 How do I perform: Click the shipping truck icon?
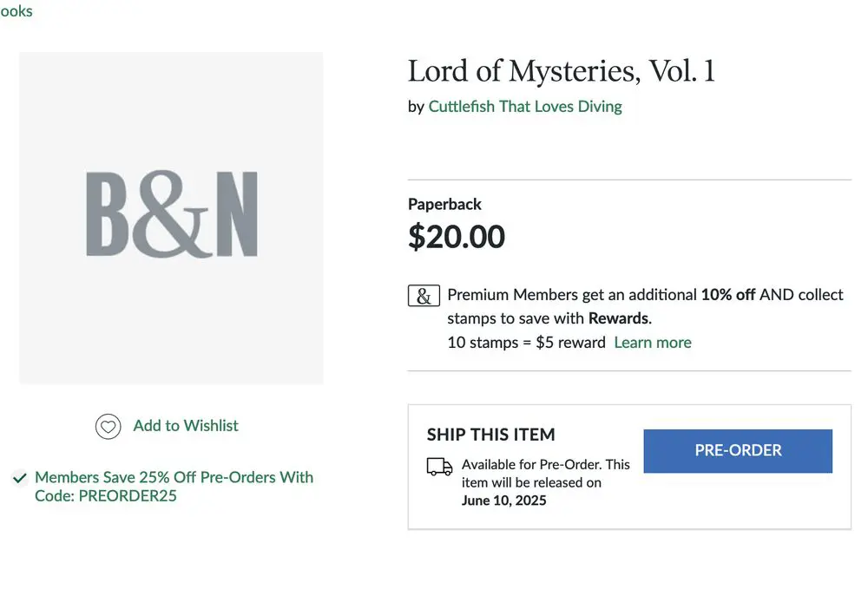pos(439,467)
